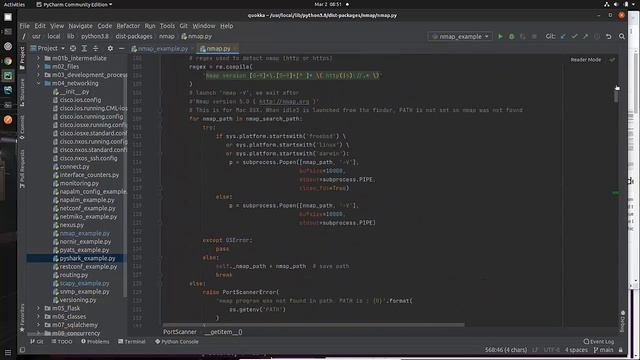Click the dist-packages breadcrumb
This screenshot has height=360, width=640.
134,36
